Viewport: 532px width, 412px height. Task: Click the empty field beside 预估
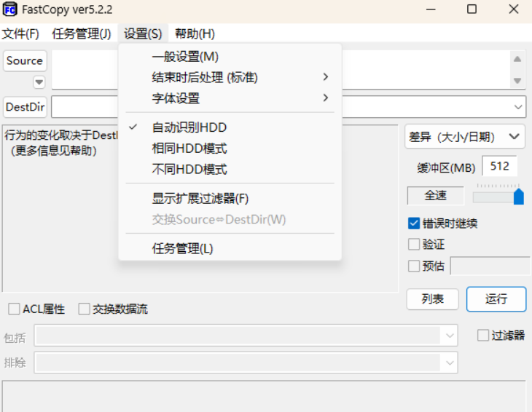coord(490,266)
